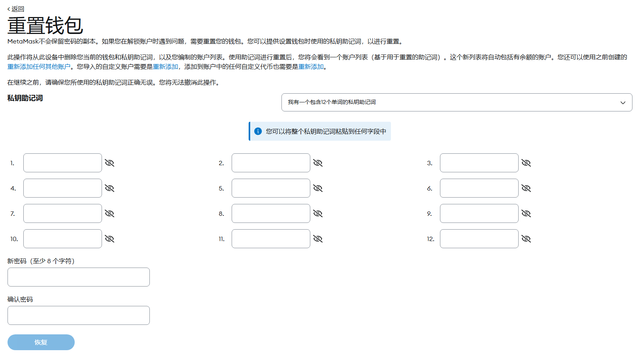
Task: Go back using the 返回 link
Action: click(16, 9)
